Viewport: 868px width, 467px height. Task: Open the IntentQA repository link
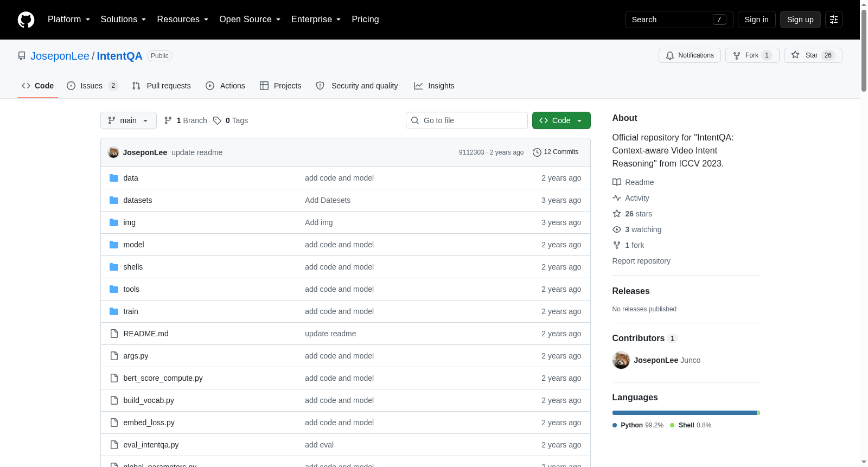coord(119,56)
